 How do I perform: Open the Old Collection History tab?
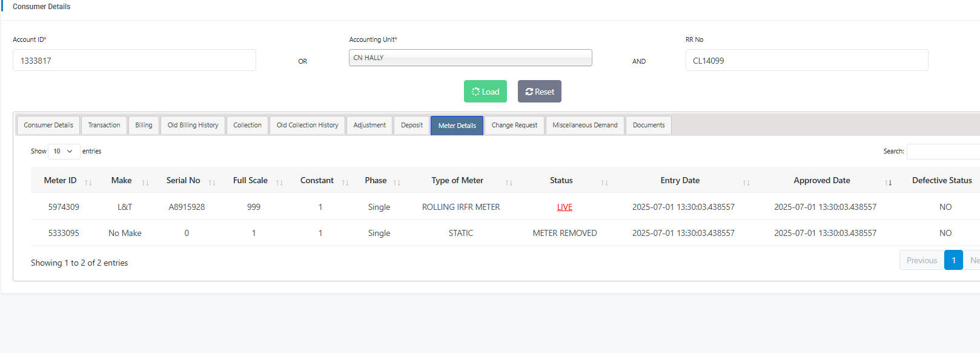click(307, 125)
